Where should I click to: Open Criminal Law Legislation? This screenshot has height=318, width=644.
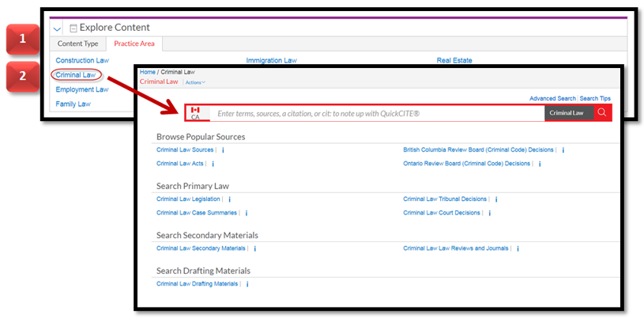tap(188, 199)
